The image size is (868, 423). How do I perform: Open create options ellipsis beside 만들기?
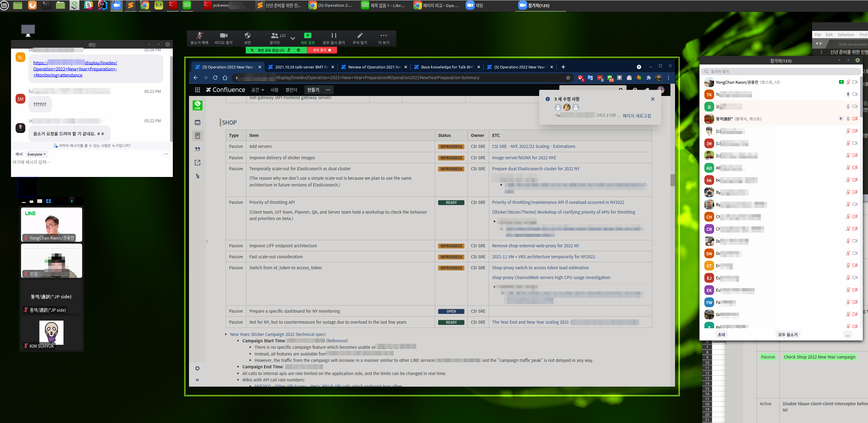328,90
